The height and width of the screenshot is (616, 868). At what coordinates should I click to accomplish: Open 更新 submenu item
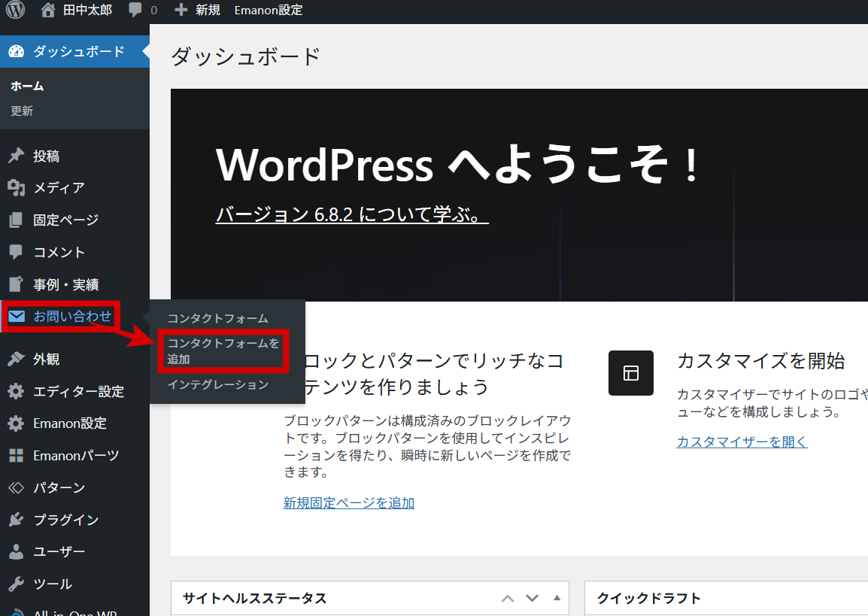pos(22,111)
